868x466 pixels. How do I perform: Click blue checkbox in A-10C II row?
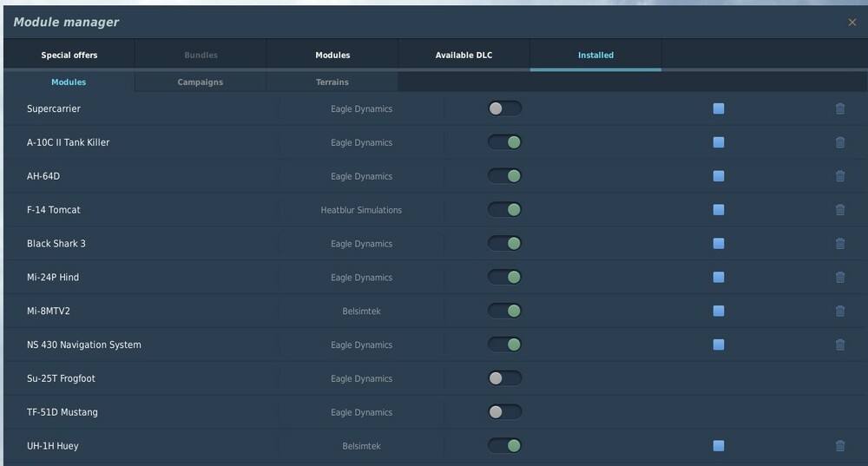click(x=719, y=142)
